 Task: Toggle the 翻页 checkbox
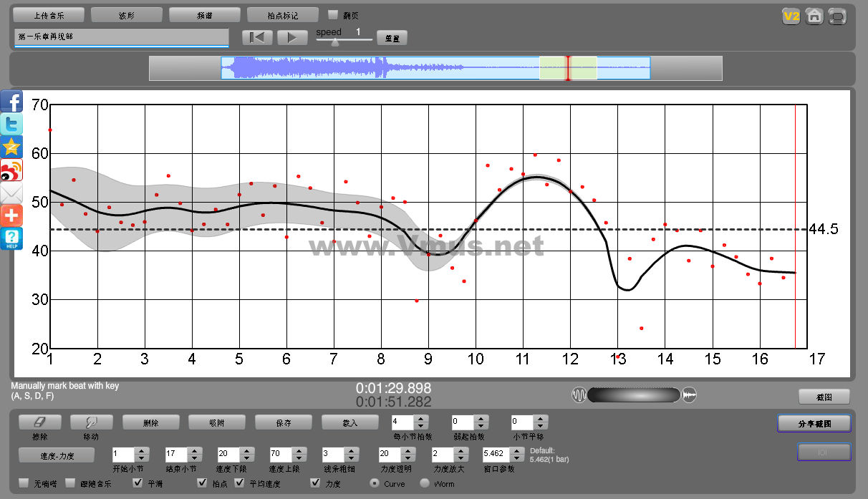[x=333, y=14]
